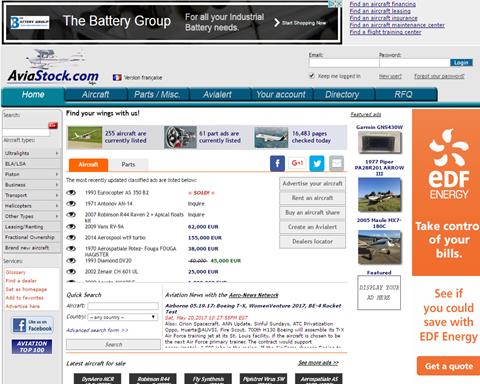Focus the Email input field

click(344, 63)
